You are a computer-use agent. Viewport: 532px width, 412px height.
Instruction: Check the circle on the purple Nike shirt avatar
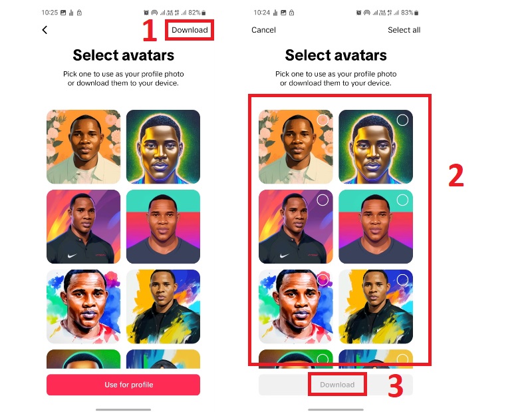(323, 200)
